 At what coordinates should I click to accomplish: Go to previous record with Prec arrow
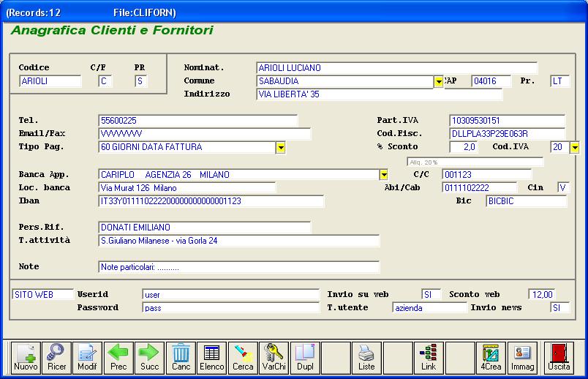(x=118, y=358)
